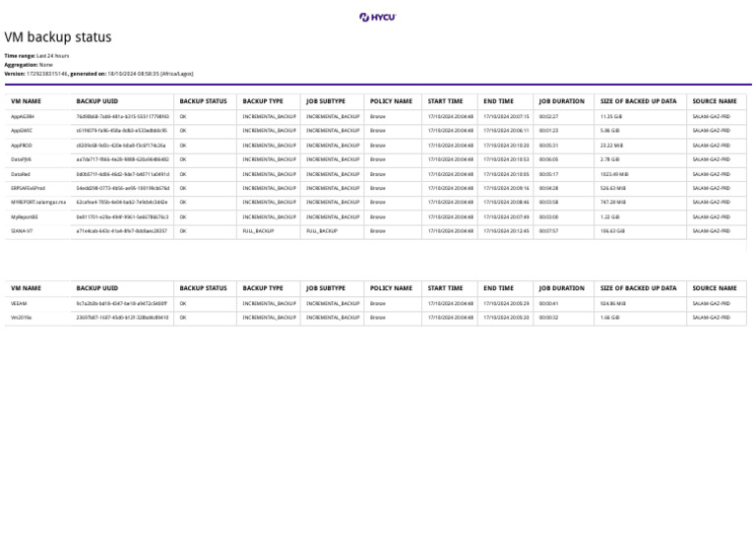Select the AppPROD VM name cell
Image resolution: width=756 pixels, height=543 pixels.
click(22, 146)
